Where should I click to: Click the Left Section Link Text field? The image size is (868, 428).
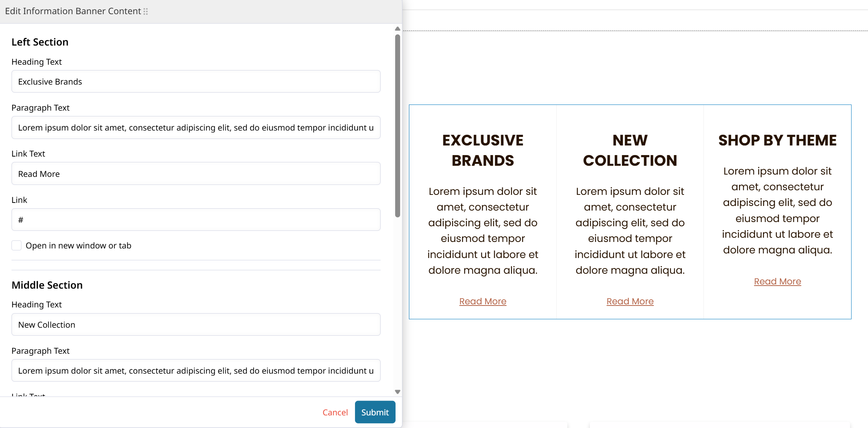pyautogui.click(x=196, y=174)
